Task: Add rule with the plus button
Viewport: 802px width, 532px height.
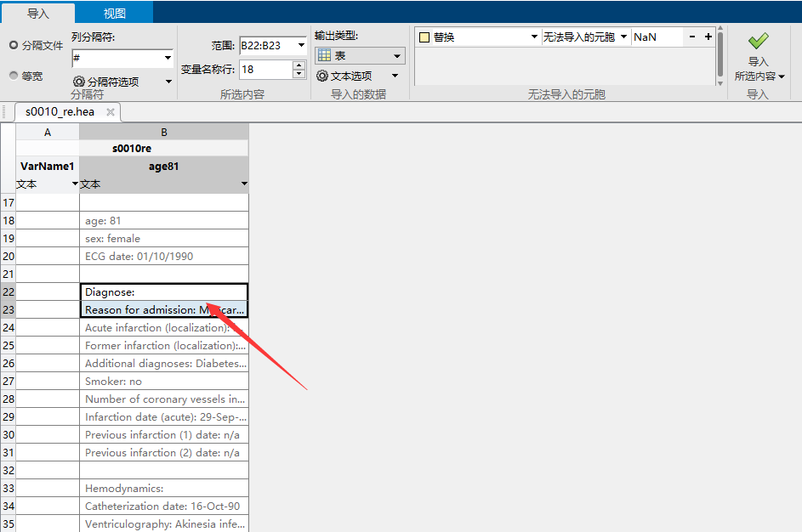Action: point(708,37)
